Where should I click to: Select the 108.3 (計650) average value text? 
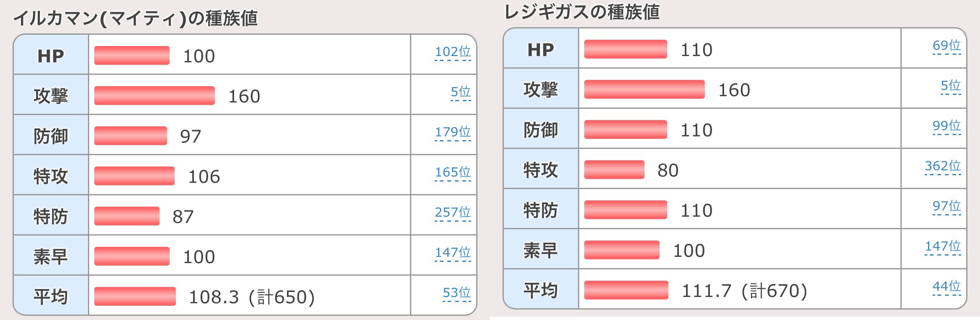point(252,297)
